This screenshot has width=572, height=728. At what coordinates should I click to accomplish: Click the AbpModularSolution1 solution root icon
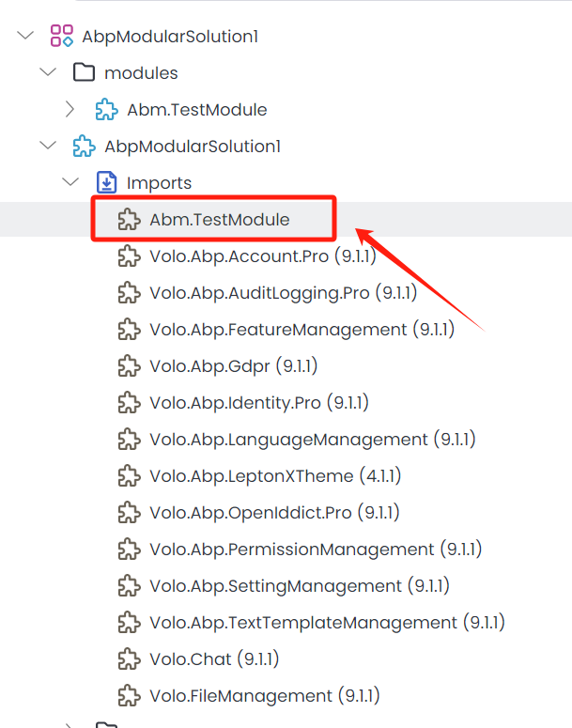tap(62, 37)
